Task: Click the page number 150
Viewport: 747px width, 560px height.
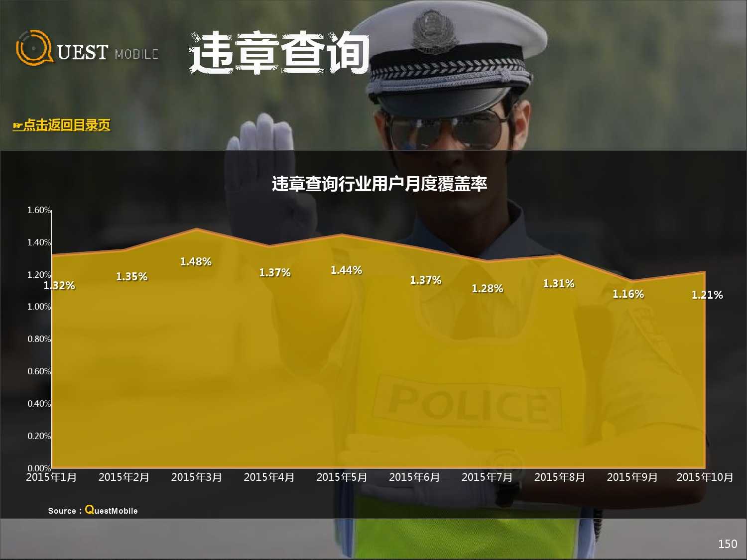Action: pyautogui.click(x=727, y=544)
